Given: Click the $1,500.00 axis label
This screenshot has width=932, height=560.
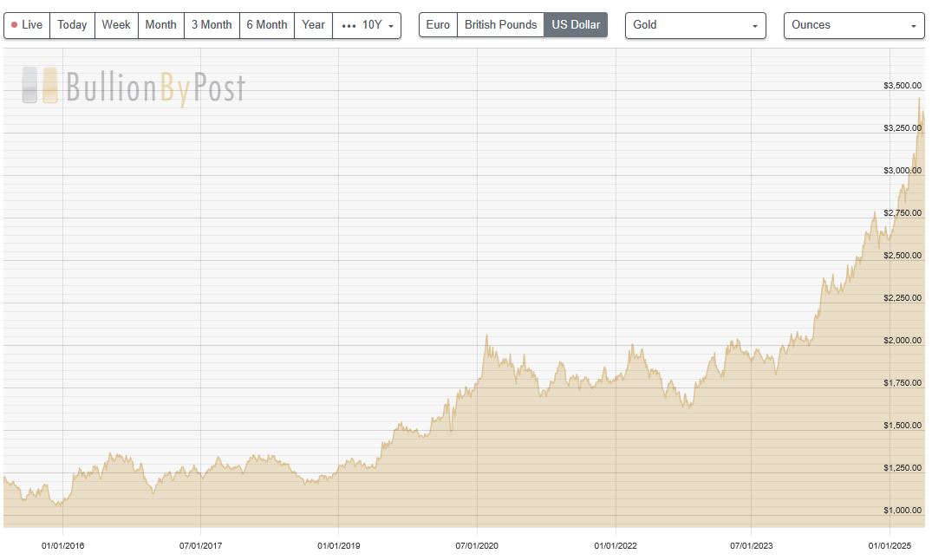Looking at the screenshot, I should pos(903,426).
